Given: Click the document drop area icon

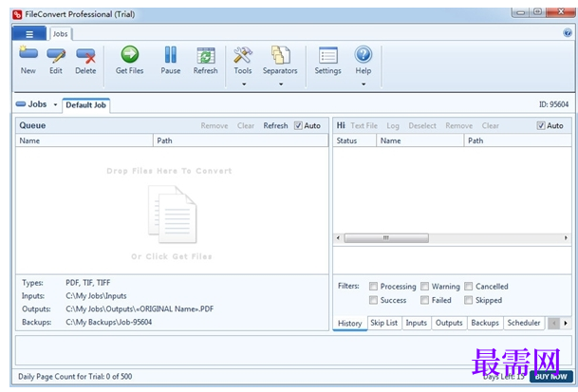Looking at the screenshot, I should pyautogui.click(x=172, y=215).
